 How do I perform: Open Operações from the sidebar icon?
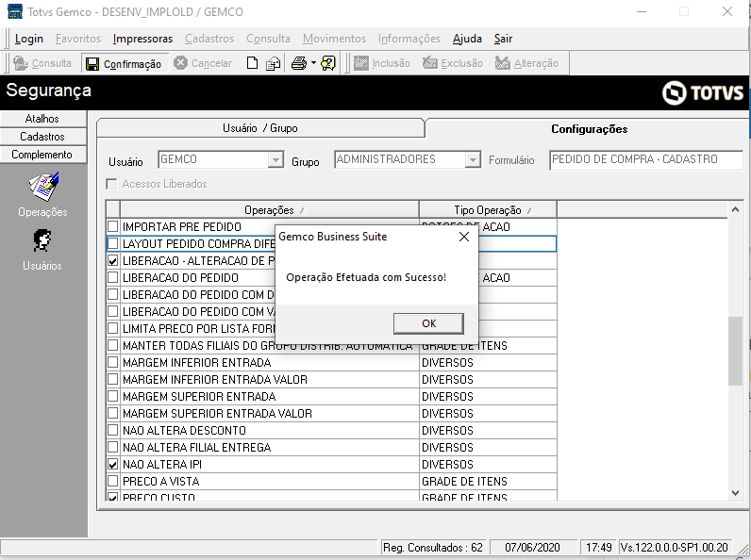pyautogui.click(x=43, y=187)
